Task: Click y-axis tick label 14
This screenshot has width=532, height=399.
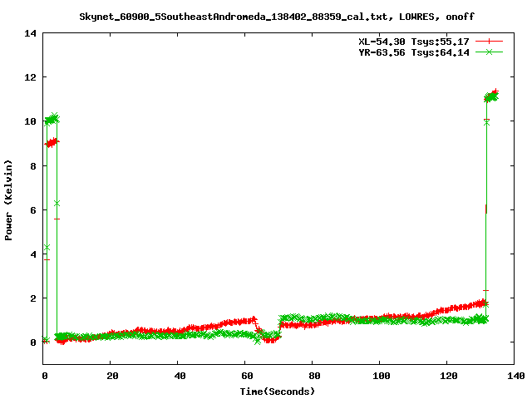Action: [x=30, y=33]
